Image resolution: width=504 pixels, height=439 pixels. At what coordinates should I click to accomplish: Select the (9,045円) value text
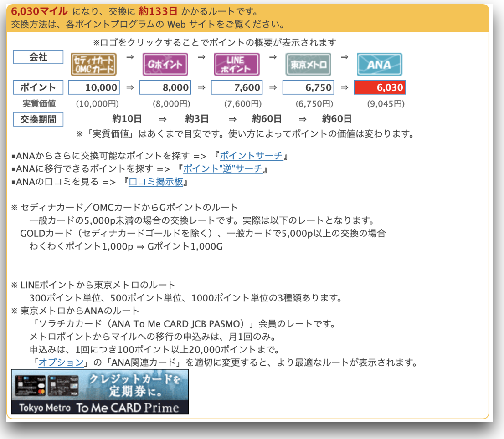tap(386, 104)
